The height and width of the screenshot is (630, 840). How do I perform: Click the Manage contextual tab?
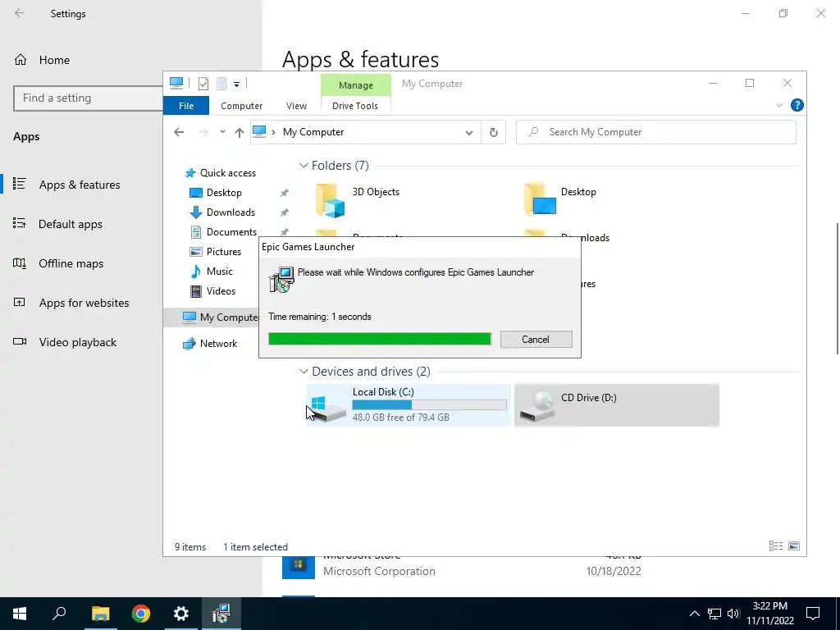tap(356, 85)
